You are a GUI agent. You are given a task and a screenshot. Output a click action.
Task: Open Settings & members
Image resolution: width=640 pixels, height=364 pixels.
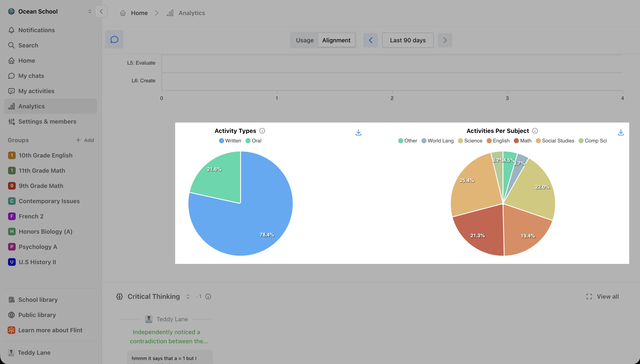(x=51, y=121)
